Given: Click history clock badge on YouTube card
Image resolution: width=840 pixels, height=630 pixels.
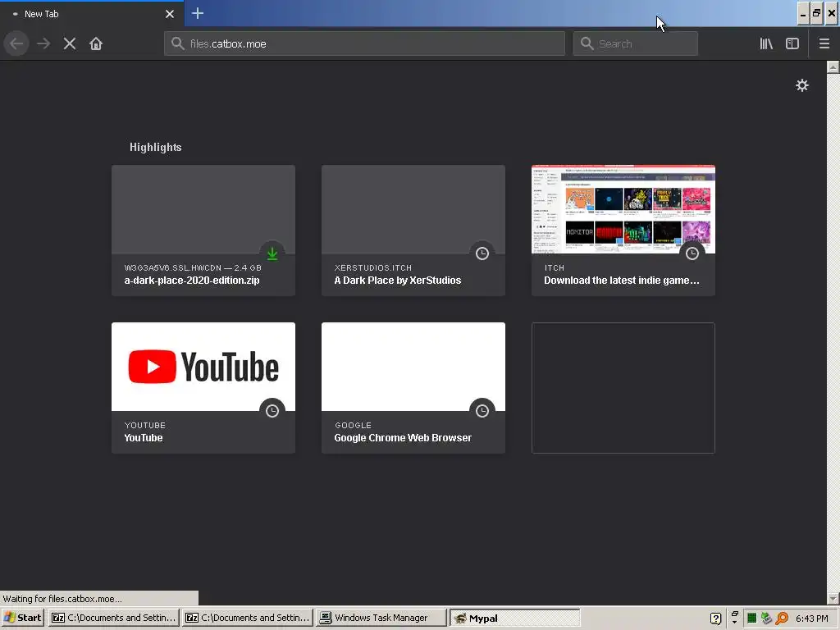Looking at the screenshot, I should tap(272, 411).
